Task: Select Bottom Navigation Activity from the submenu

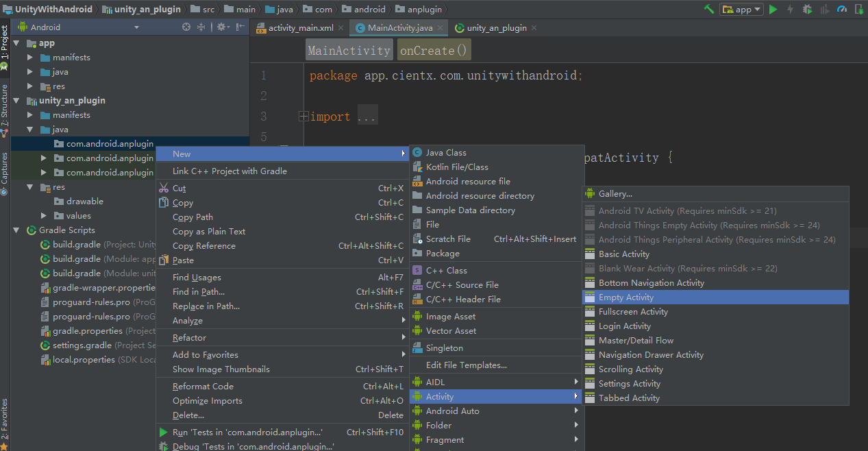Action: (x=651, y=282)
